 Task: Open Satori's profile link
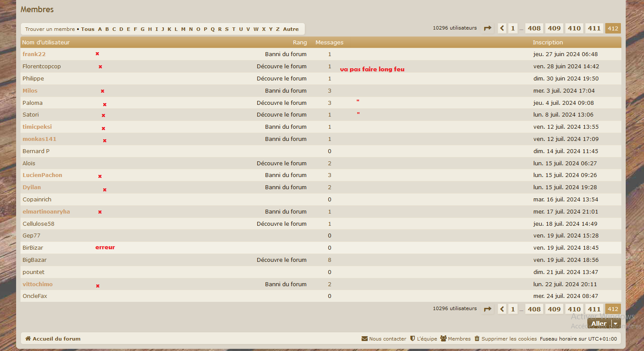click(x=30, y=115)
